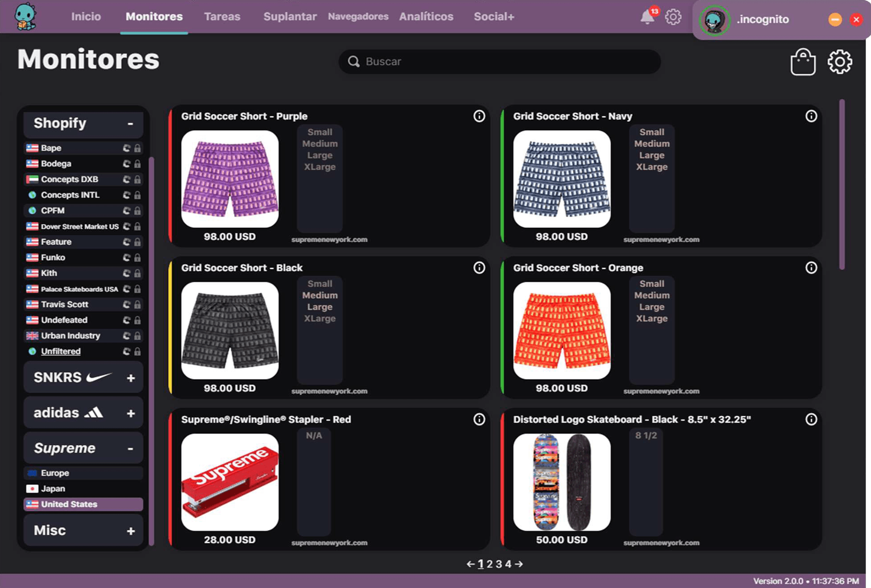Click in the Buscar search field
The width and height of the screenshot is (871, 588).
500,62
